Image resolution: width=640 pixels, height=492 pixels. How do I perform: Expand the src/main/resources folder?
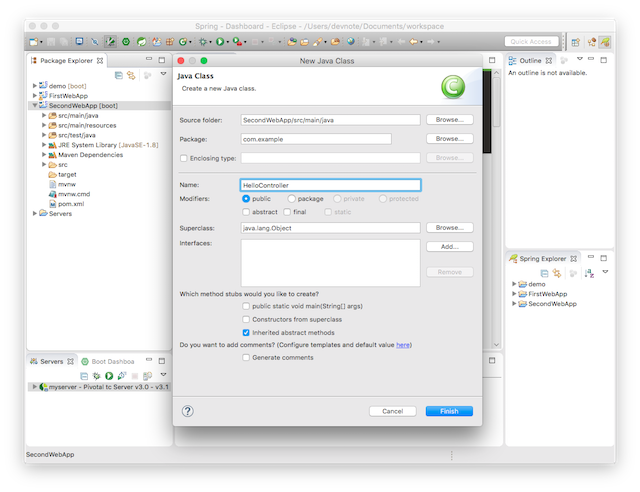click(x=44, y=125)
